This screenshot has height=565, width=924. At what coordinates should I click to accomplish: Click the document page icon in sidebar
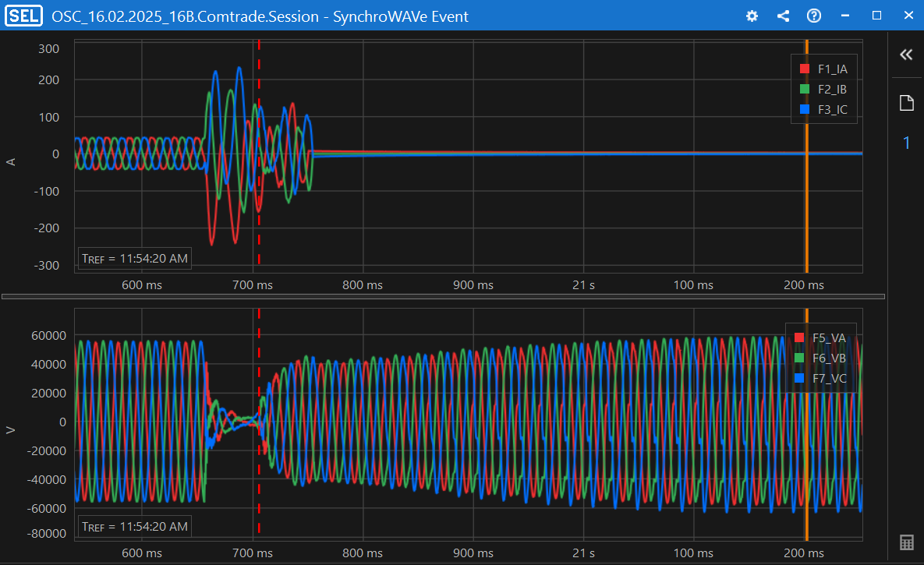point(906,103)
